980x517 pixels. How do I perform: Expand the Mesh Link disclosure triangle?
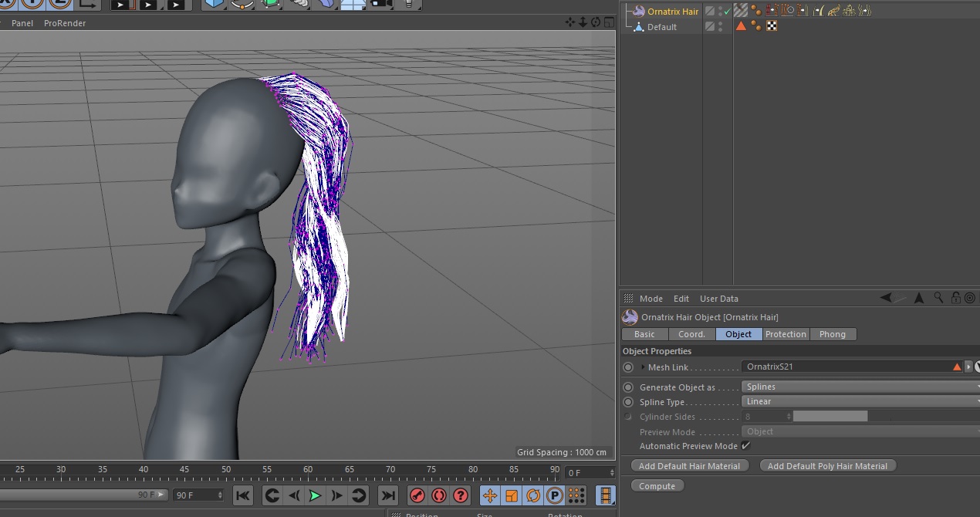point(643,367)
